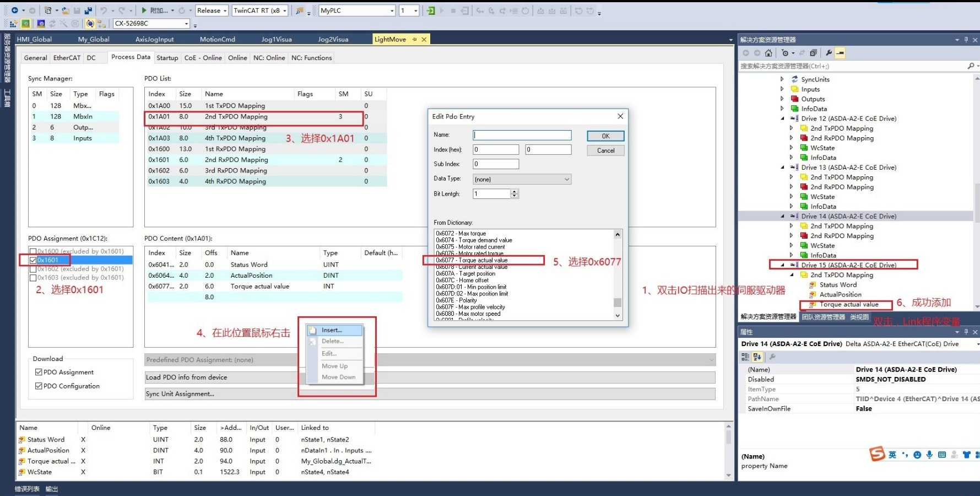Click the TwinCAT restart run mode icon
The height and width of the screenshot is (496, 980).
pos(25,24)
